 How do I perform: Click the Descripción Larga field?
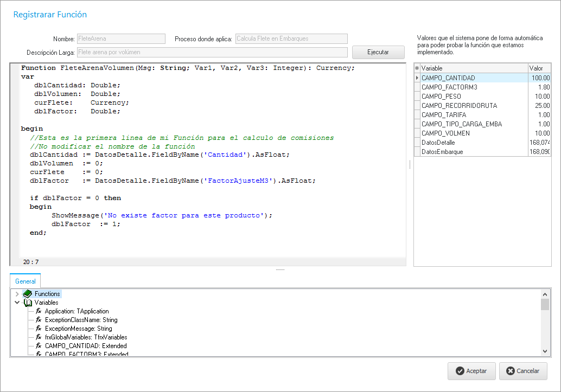tap(212, 52)
